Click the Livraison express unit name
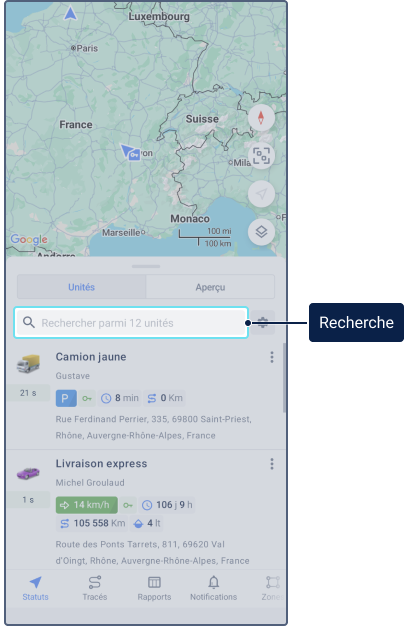 pyautogui.click(x=101, y=464)
